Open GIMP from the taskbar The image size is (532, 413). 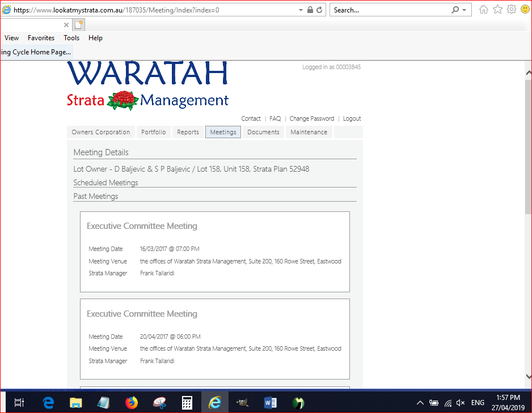tap(243, 402)
